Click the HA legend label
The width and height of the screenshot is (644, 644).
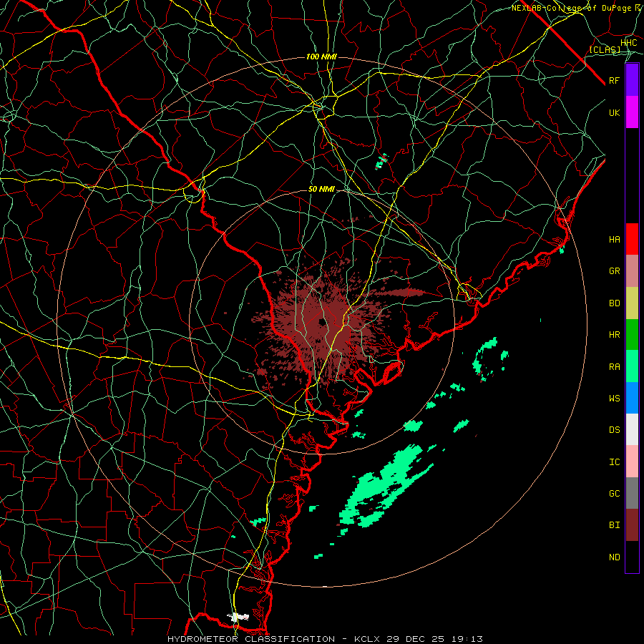pos(615,240)
